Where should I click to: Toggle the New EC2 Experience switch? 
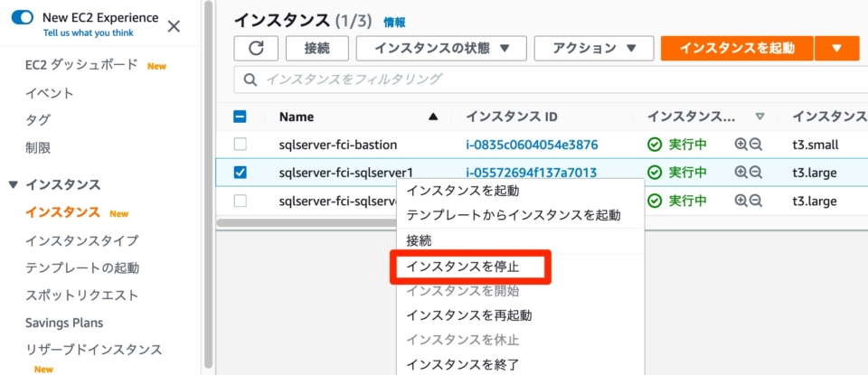pos(23,18)
